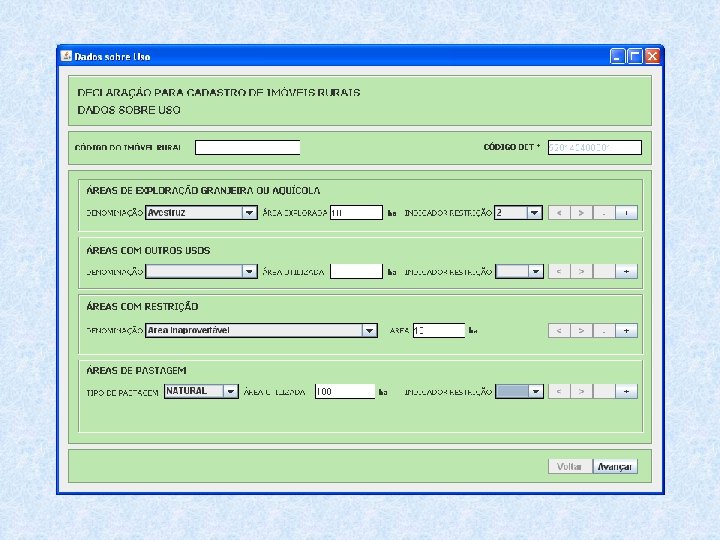Add entry with plus in Granjeira section
Viewport: 720px width, 540px height.
coord(626,213)
